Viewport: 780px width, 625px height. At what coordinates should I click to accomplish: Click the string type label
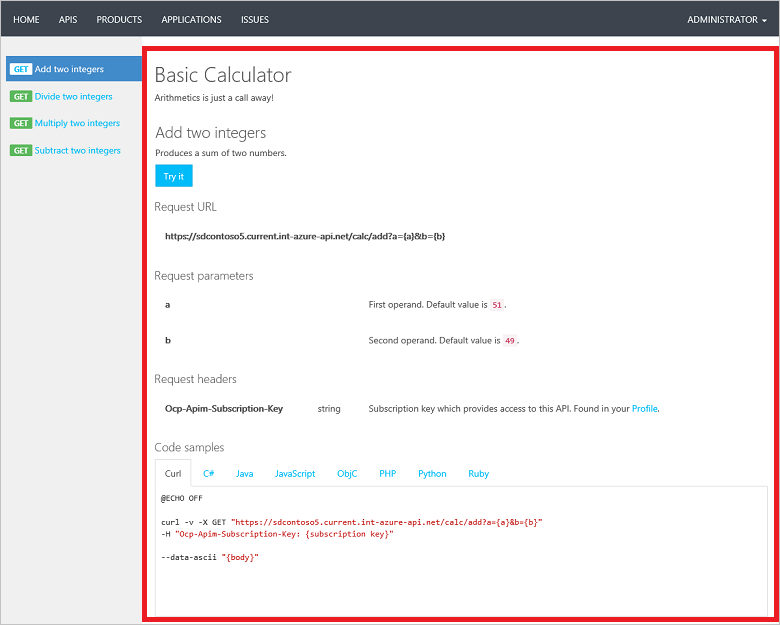pos(329,409)
